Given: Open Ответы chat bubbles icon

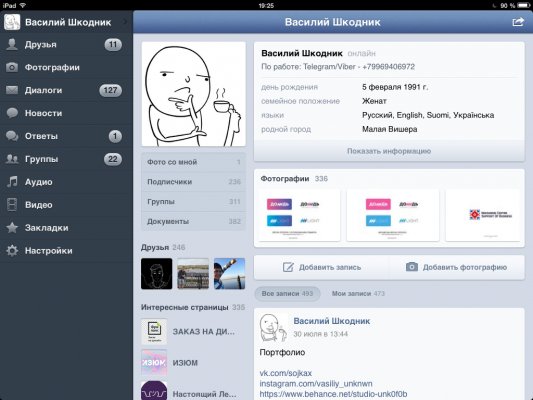Looking at the screenshot, I should tap(12, 136).
